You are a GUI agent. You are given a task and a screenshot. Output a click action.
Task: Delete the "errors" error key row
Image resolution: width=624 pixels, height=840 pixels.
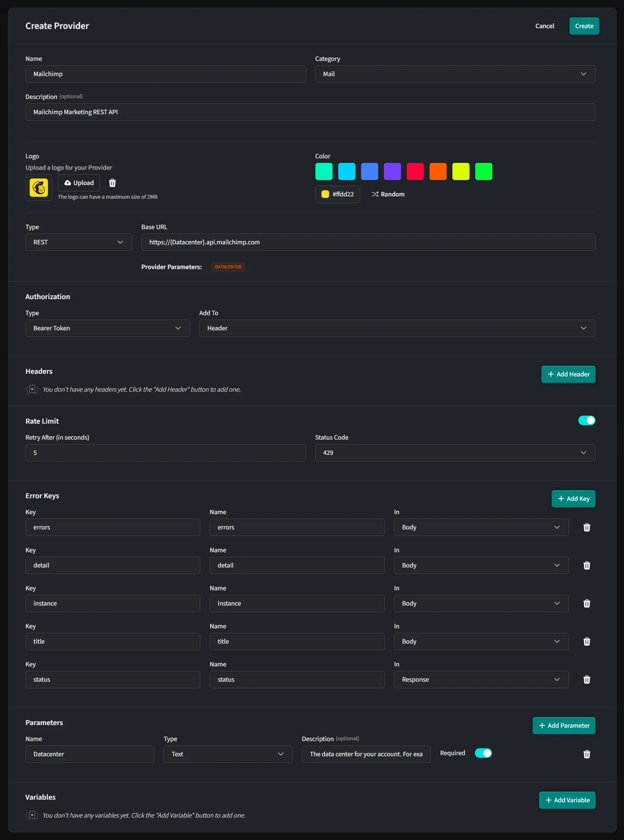pyautogui.click(x=586, y=528)
